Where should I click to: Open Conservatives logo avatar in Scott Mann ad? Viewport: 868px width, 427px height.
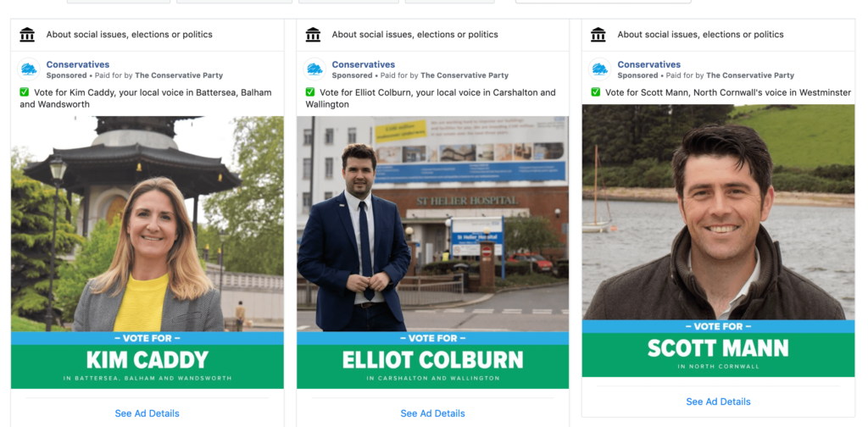600,69
